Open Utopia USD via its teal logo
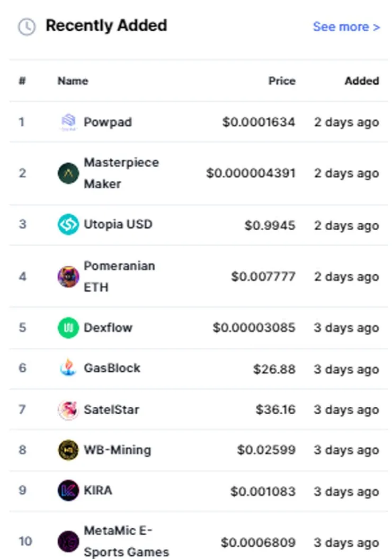392x559 pixels. coord(68,224)
